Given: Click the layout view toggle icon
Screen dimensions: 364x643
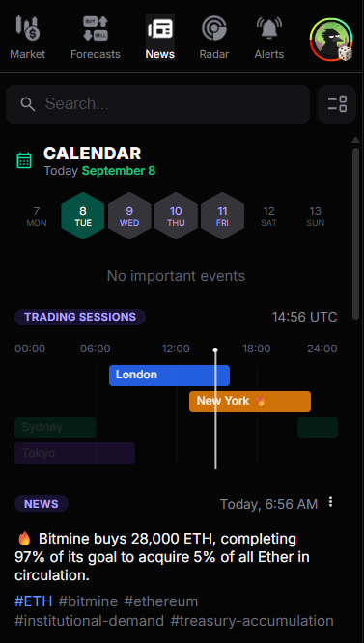Looking at the screenshot, I should pyautogui.click(x=337, y=104).
